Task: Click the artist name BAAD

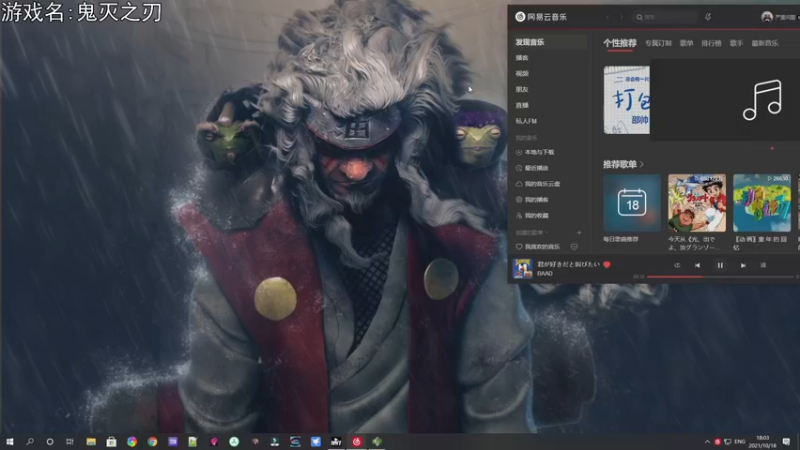Action: click(545, 273)
